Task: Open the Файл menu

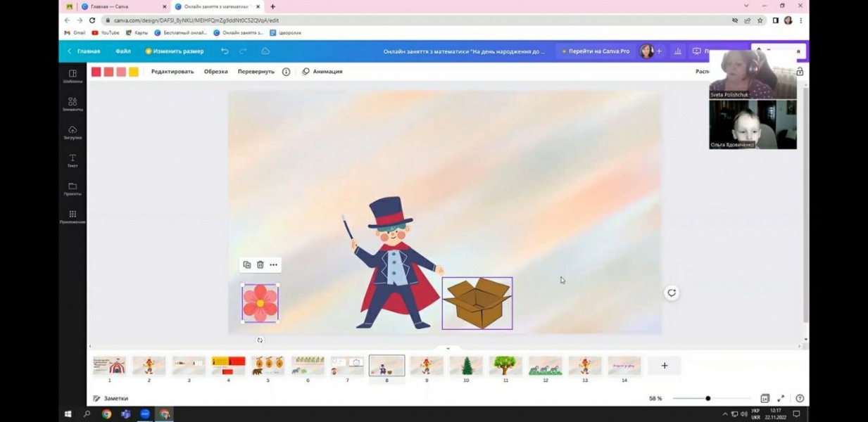Action: [123, 51]
